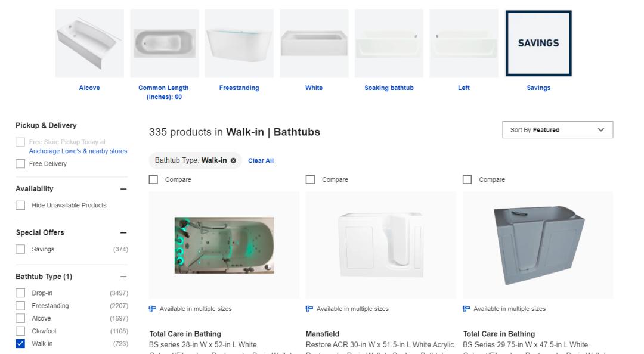This screenshot has height=354, width=644.
Task: Select the Left drain bathtub image
Action: 464,44
